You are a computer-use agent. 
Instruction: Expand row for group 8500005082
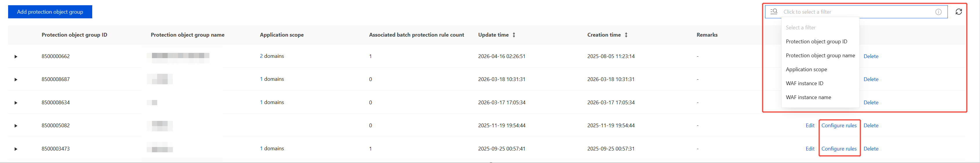16,126
